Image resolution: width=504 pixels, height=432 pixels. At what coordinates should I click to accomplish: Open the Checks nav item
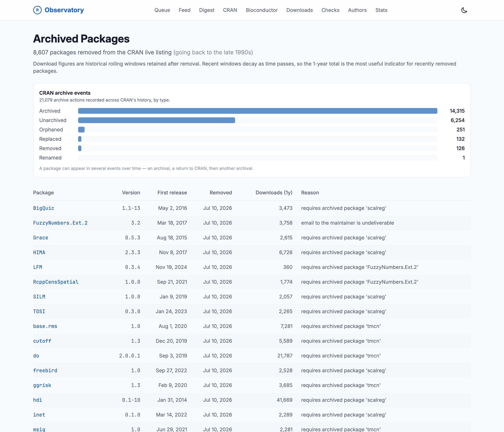pos(330,10)
